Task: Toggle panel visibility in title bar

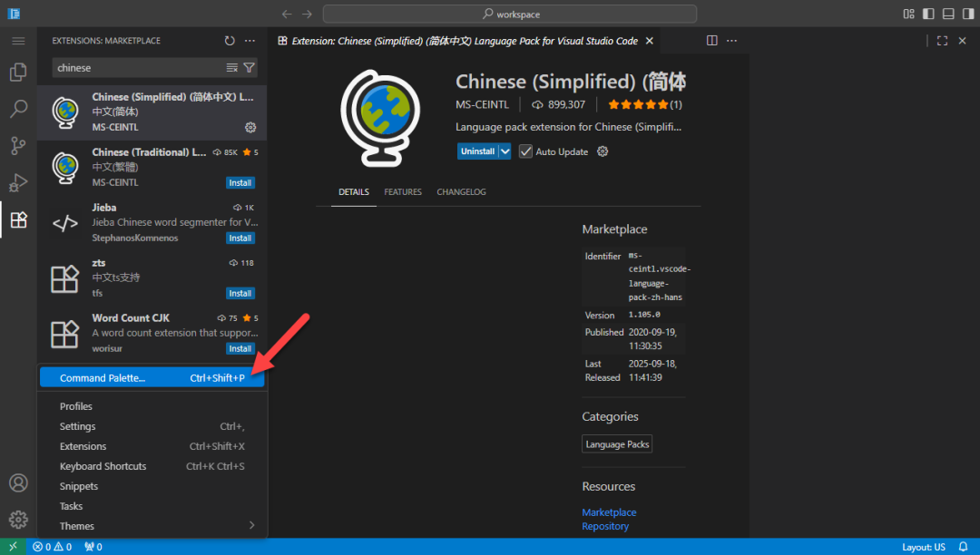Action: tap(948, 14)
